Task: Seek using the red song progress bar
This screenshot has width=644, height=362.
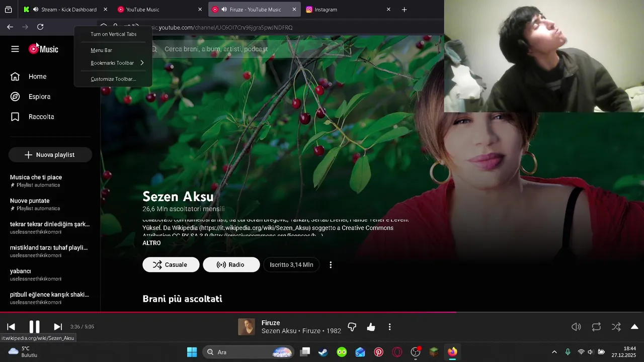Action: tap(322, 312)
